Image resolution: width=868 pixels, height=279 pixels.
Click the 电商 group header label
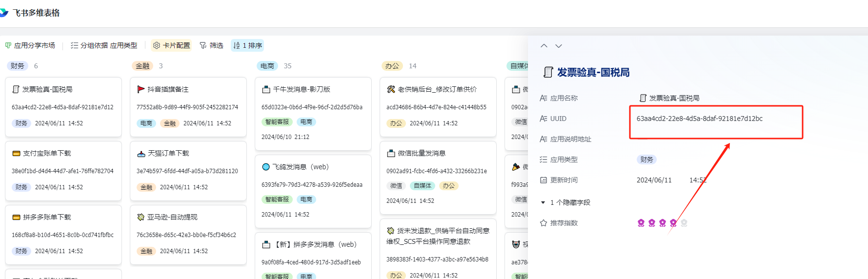click(267, 66)
